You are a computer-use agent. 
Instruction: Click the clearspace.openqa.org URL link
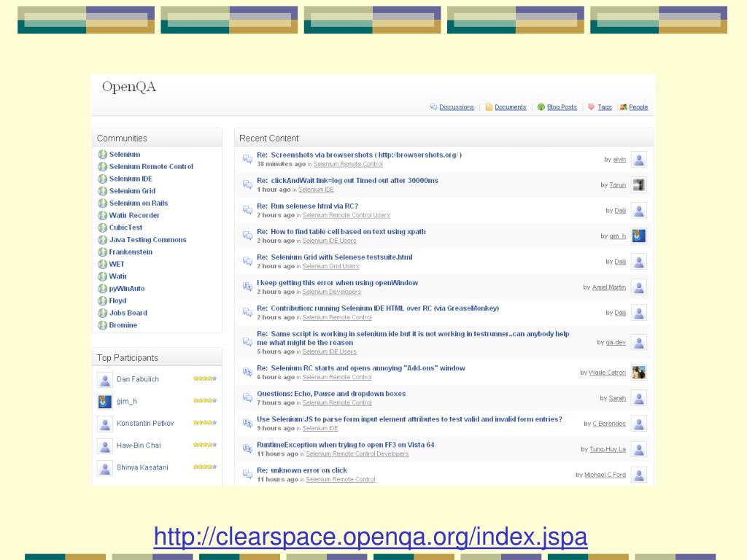(370, 537)
